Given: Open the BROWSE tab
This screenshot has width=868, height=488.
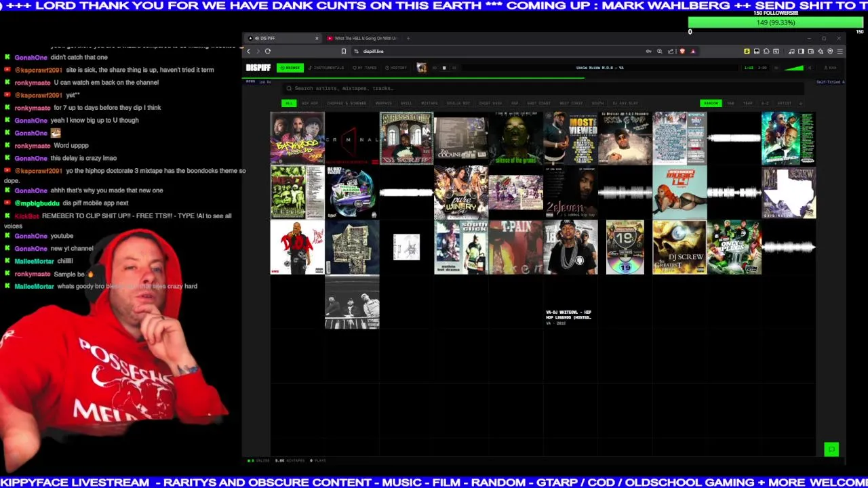Looking at the screenshot, I should point(290,68).
